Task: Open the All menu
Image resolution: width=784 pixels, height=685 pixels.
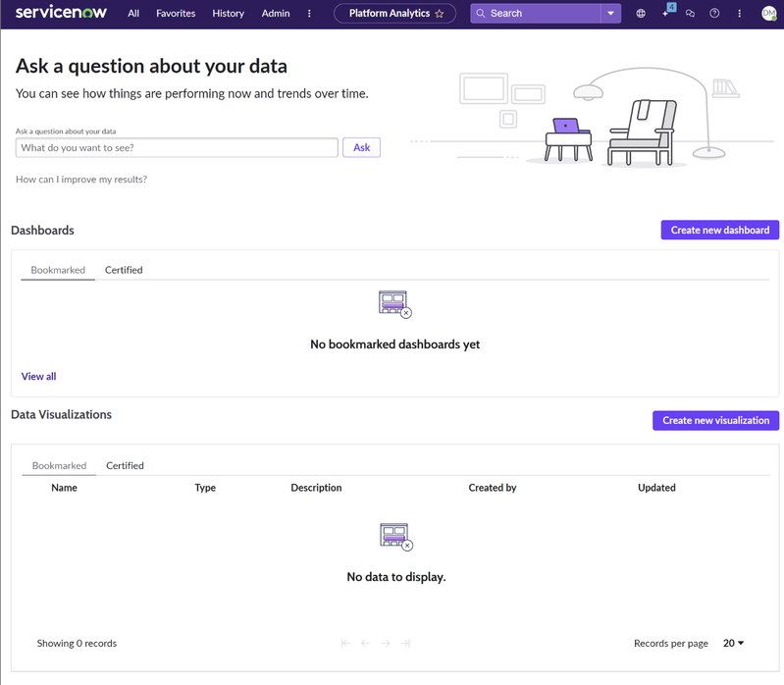Action: coord(133,14)
